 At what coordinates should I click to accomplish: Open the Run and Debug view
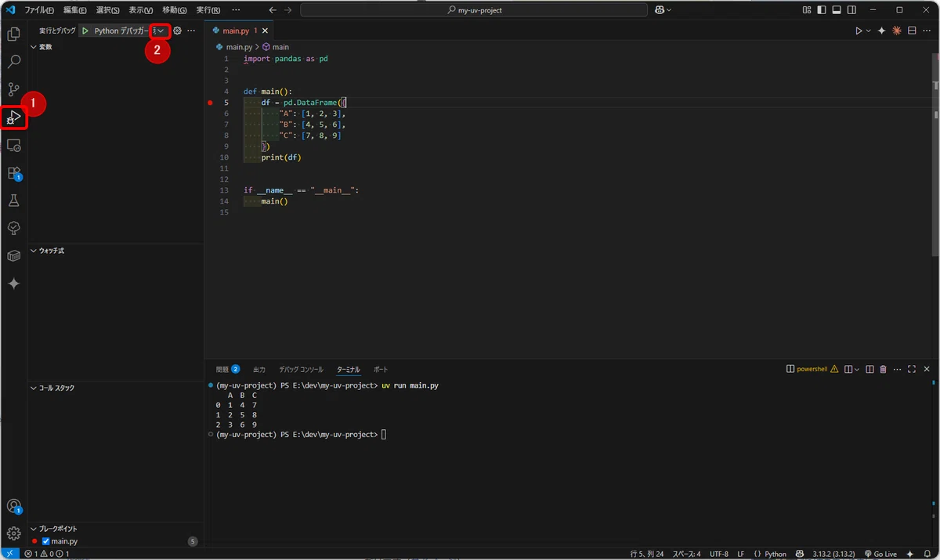point(14,117)
